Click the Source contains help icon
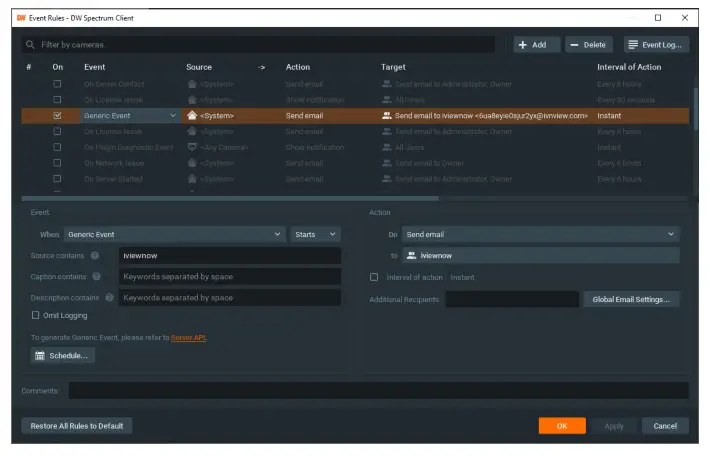 point(95,255)
